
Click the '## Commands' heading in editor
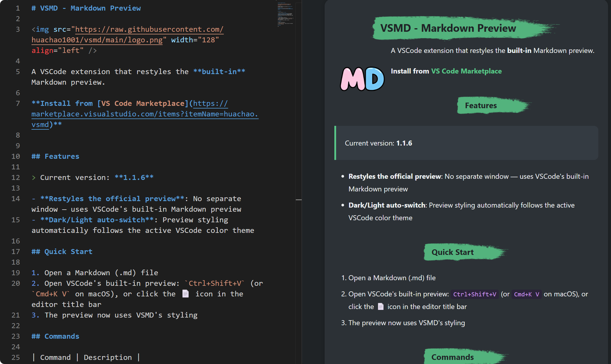coord(55,336)
